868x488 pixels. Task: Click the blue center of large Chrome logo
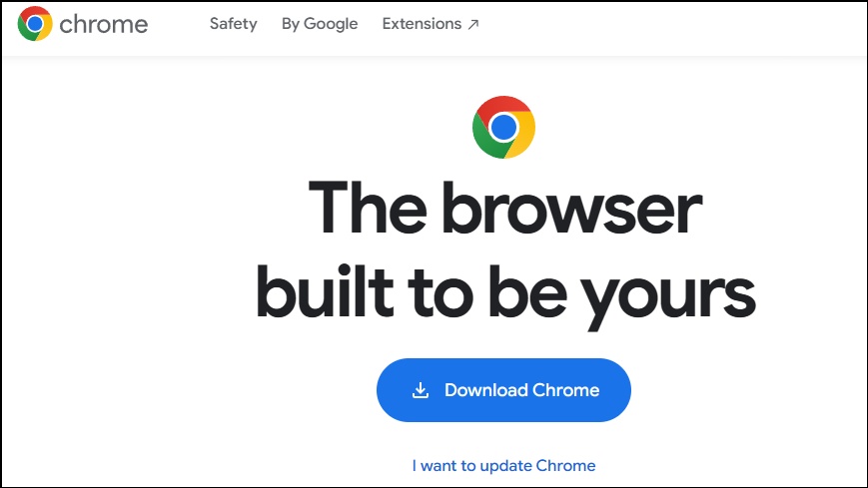[503, 128]
